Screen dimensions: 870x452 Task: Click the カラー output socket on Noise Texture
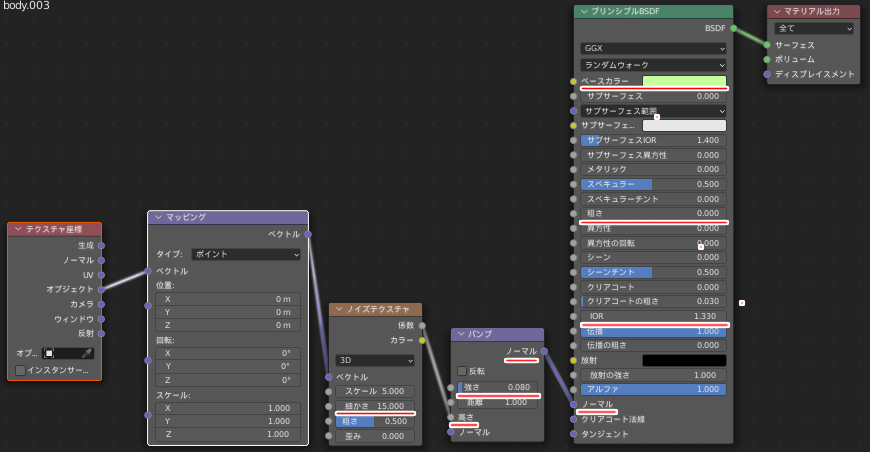tap(422, 340)
